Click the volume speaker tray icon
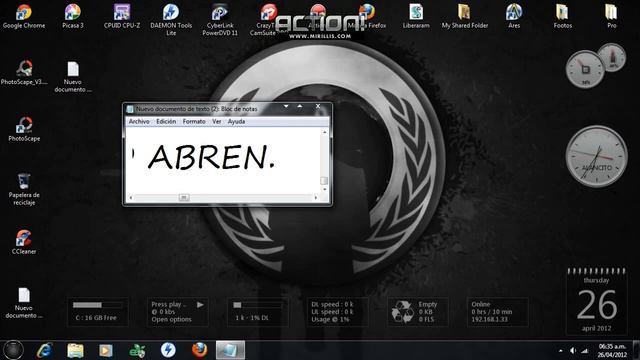 coord(573,350)
